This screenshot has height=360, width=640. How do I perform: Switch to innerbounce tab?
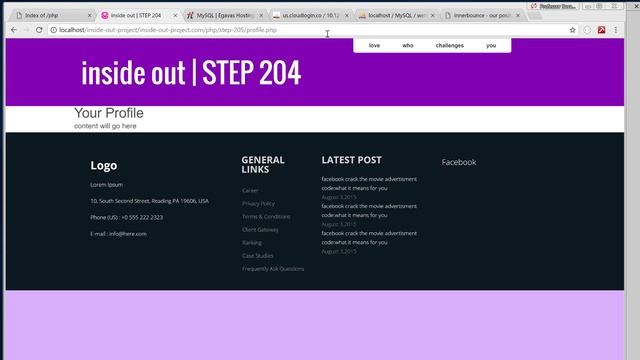pyautogui.click(x=482, y=15)
